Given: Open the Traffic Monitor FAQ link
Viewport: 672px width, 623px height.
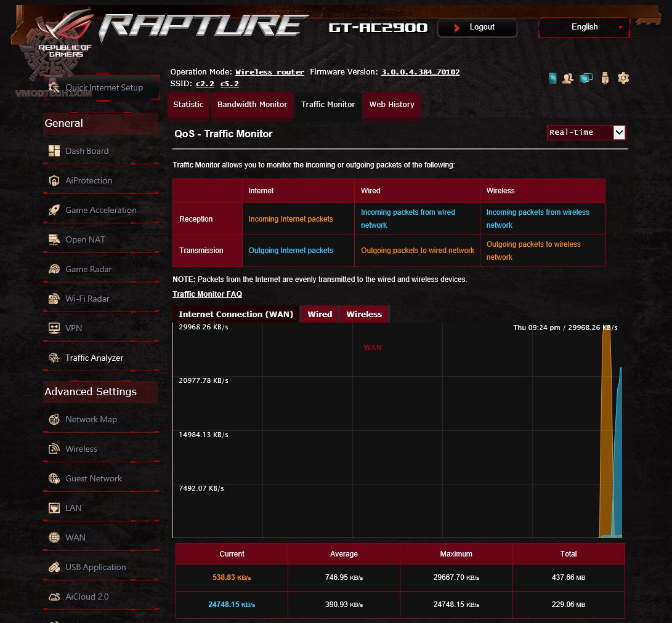Looking at the screenshot, I should (x=207, y=294).
